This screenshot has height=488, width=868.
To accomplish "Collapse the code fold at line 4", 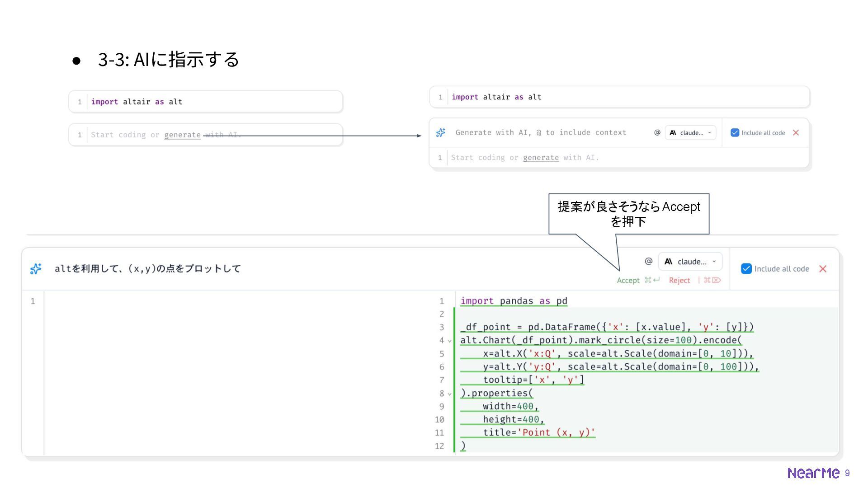I will click(x=449, y=341).
